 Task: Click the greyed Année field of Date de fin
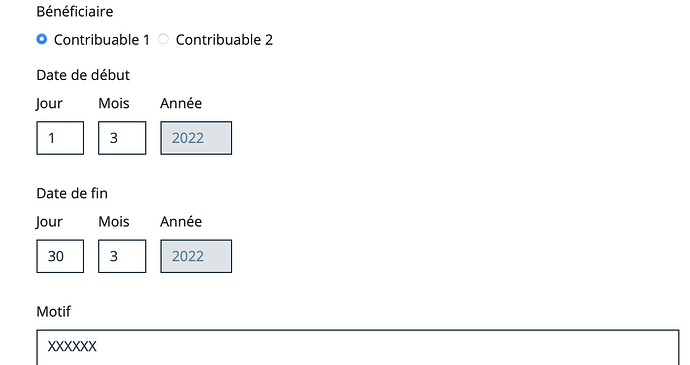click(196, 256)
